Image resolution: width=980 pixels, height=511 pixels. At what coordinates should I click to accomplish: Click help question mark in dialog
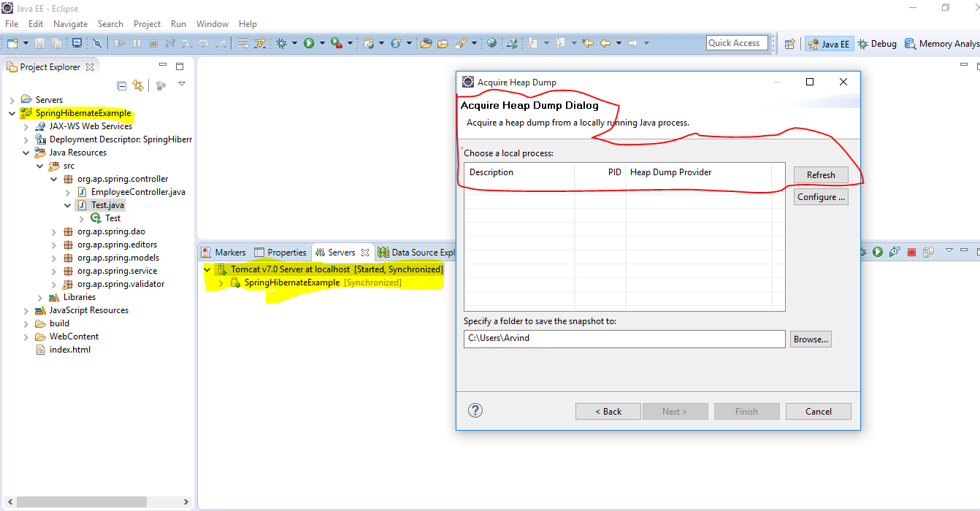tap(475, 410)
